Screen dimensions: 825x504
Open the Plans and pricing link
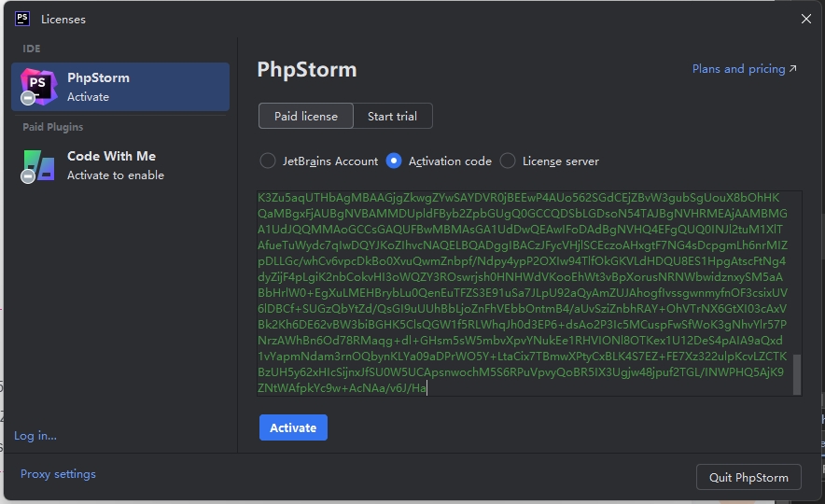point(744,69)
